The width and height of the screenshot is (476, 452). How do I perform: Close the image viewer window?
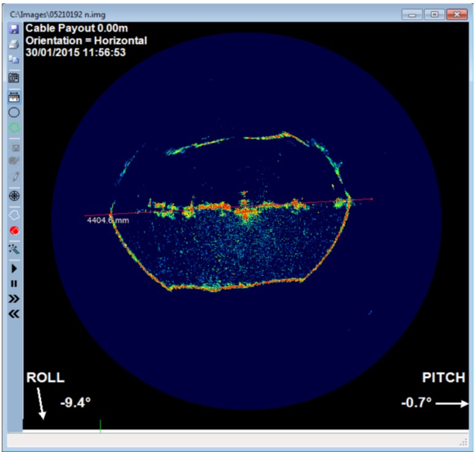tap(457, 15)
